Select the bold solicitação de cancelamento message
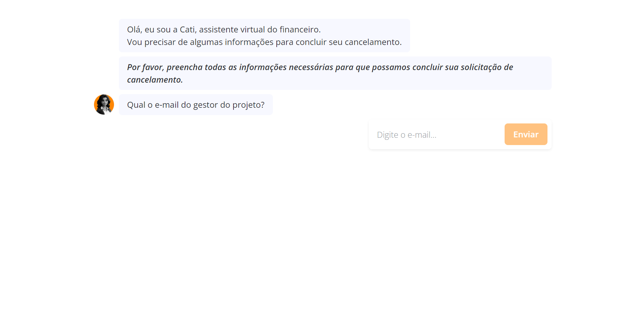644x333 pixels. pyautogui.click(x=335, y=73)
